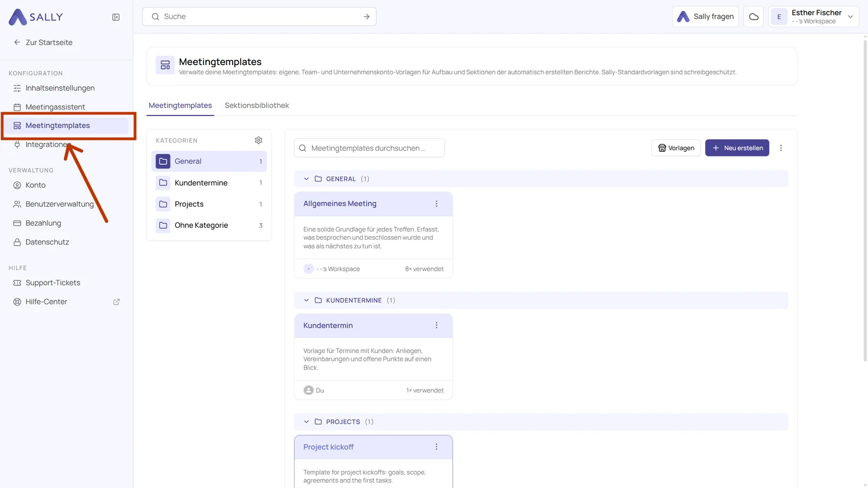This screenshot has height=488, width=868.
Task: Click Support-Tickets ticket icon
Action: coord(17,282)
